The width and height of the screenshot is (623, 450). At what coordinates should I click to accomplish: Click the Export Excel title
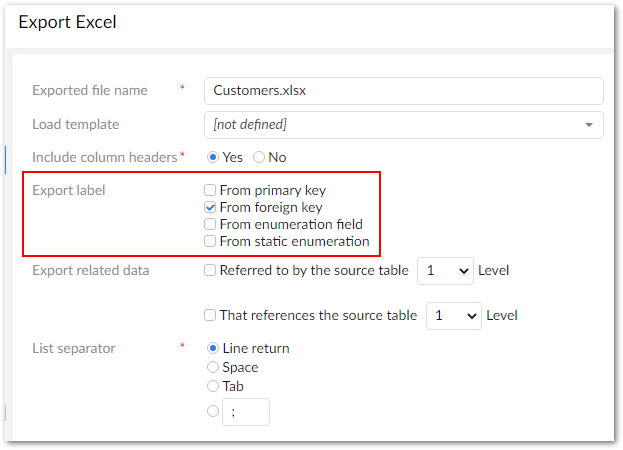click(67, 22)
